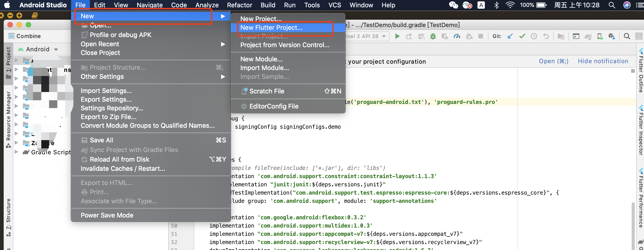Viewport: 644px width, 250px height.
Task: Expand the Gradle Scripts tree node
Action: pos(17,152)
